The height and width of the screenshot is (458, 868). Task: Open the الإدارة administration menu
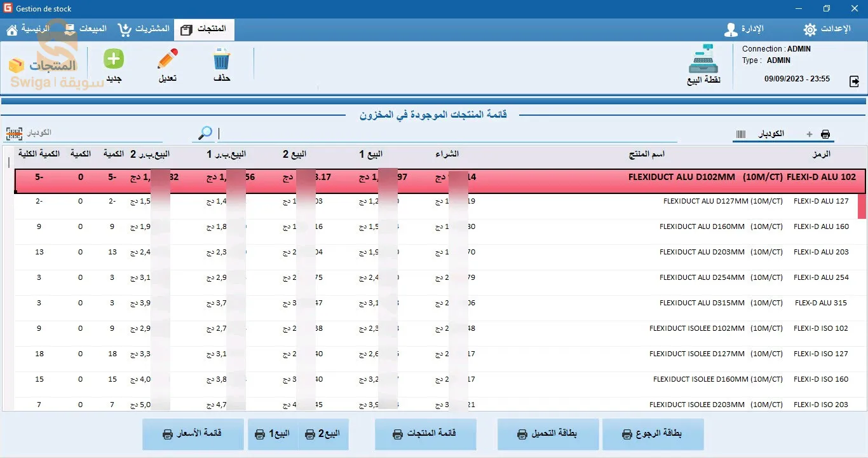[744, 29]
